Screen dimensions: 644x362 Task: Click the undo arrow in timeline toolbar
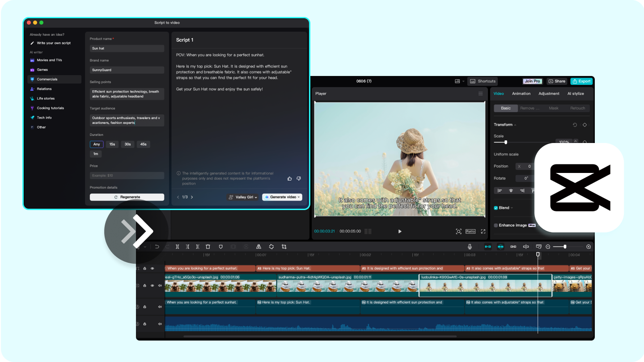click(x=157, y=247)
